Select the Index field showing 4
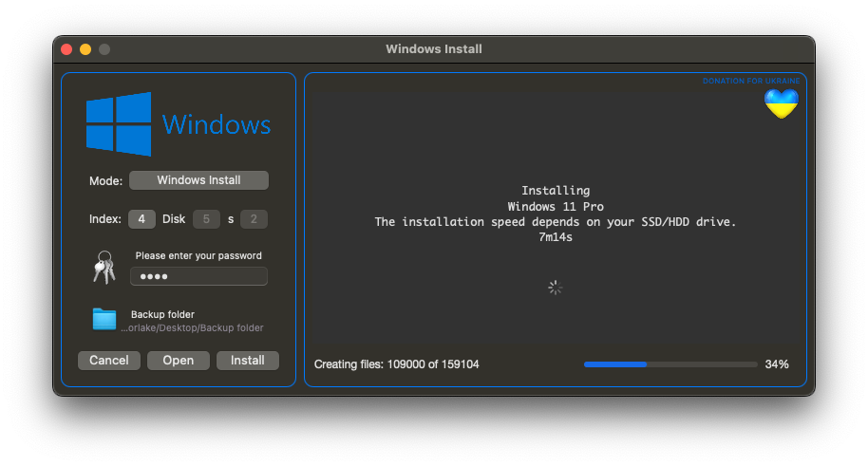Image resolution: width=868 pixels, height=466 pixels. (142, 219)
